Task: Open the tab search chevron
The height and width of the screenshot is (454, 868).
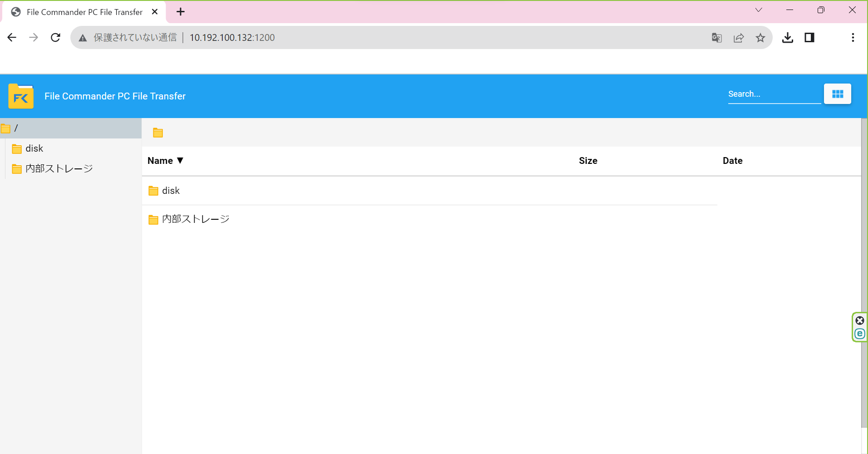Action: 759,10
